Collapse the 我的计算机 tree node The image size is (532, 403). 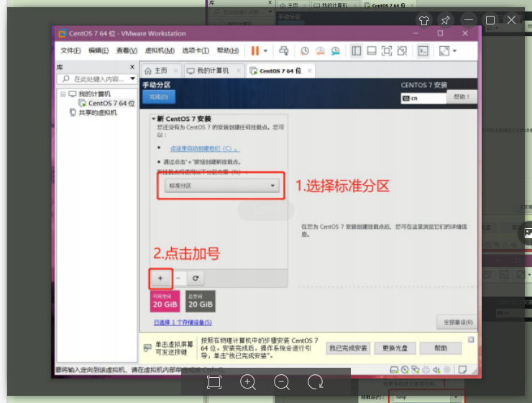(63, 94)
